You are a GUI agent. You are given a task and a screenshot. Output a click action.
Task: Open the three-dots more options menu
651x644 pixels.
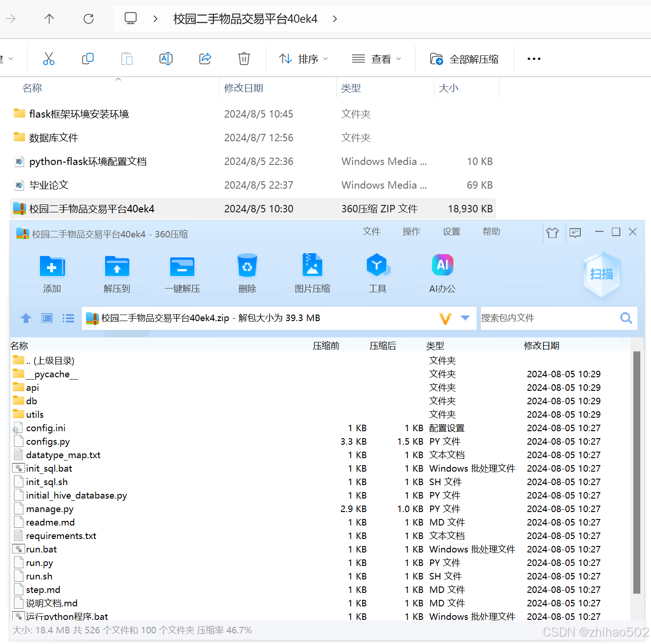tap(534, 59)
